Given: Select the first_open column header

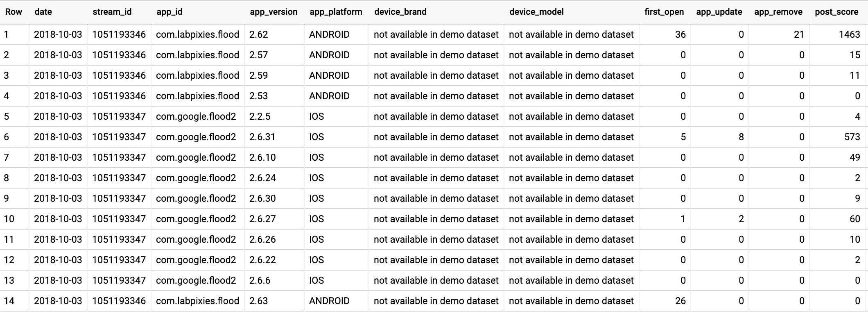Looking at the screenshot, I should 664,12.
